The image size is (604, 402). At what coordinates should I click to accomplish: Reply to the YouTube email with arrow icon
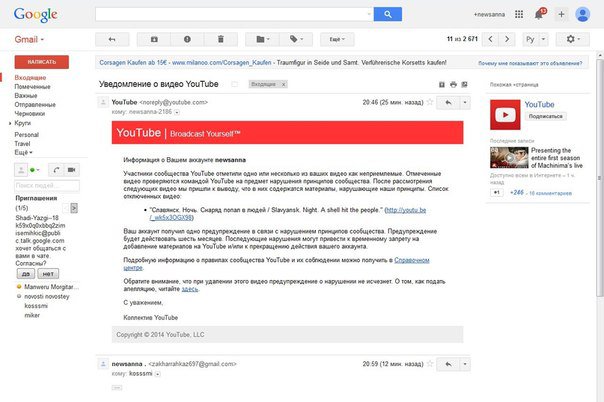448,103
